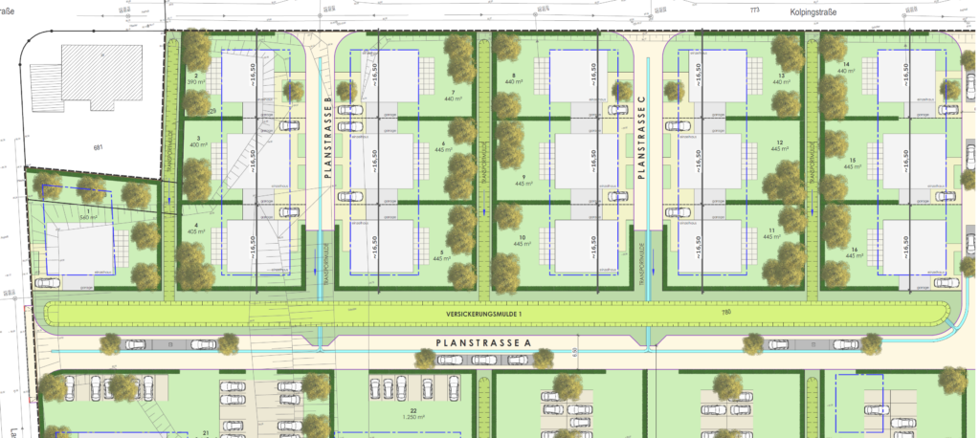
Task: Click the plot 13 area label
Action: (781, 79)
